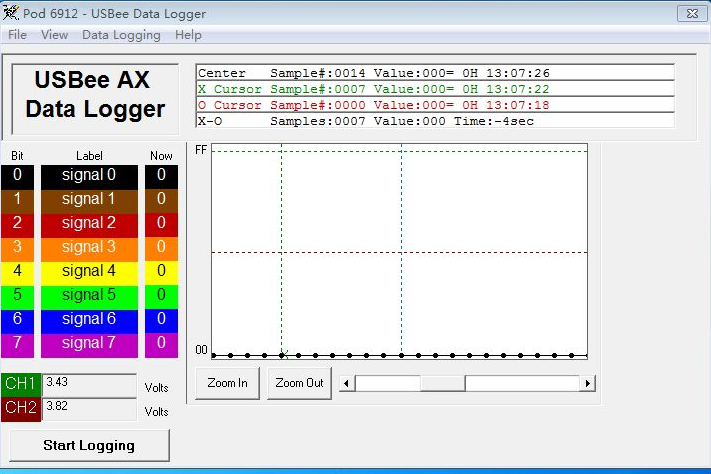
Task: Click the Zoom In button
Action: pyautogui.click(x=227, y=383)
